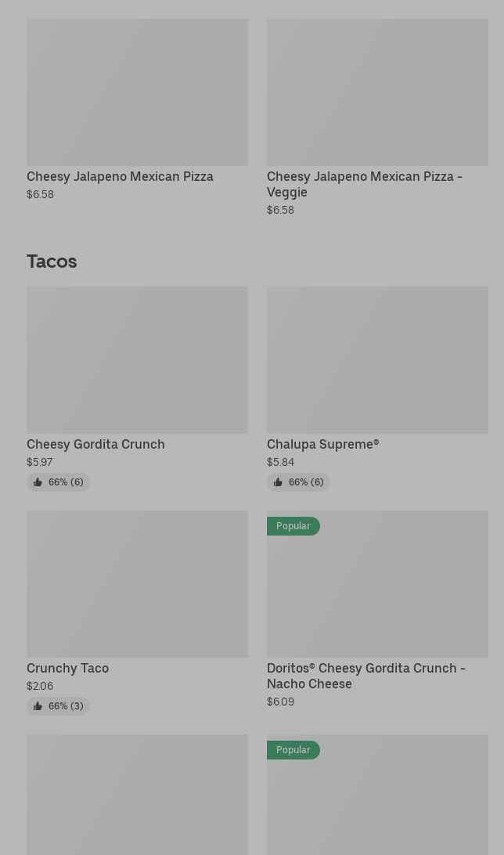
Task: Click thumbs-up icon under Crunchy Taco
Action: [38, 706]
